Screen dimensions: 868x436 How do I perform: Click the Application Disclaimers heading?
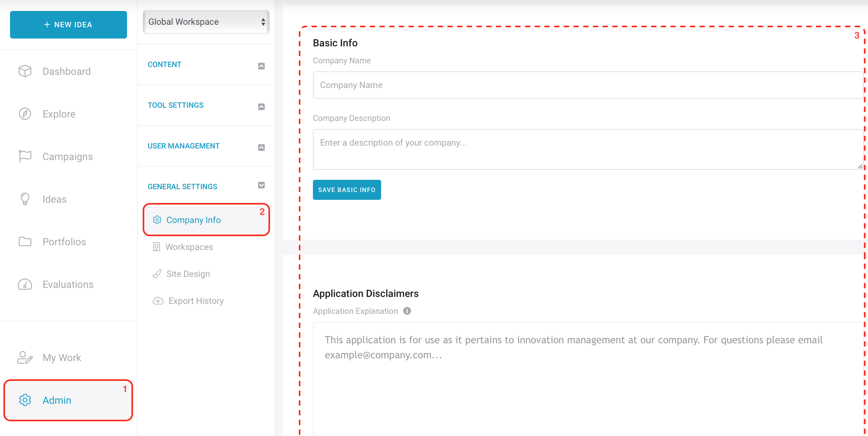[365, 293]
